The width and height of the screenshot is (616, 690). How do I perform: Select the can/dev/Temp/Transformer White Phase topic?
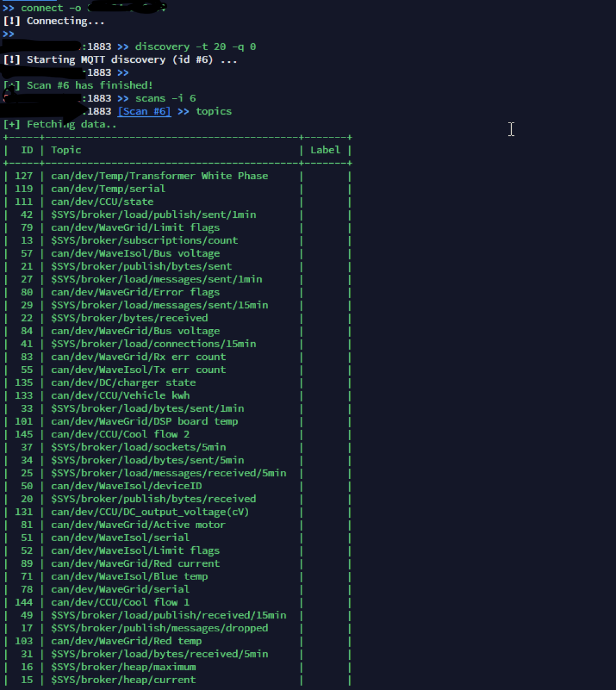point(159,176)
